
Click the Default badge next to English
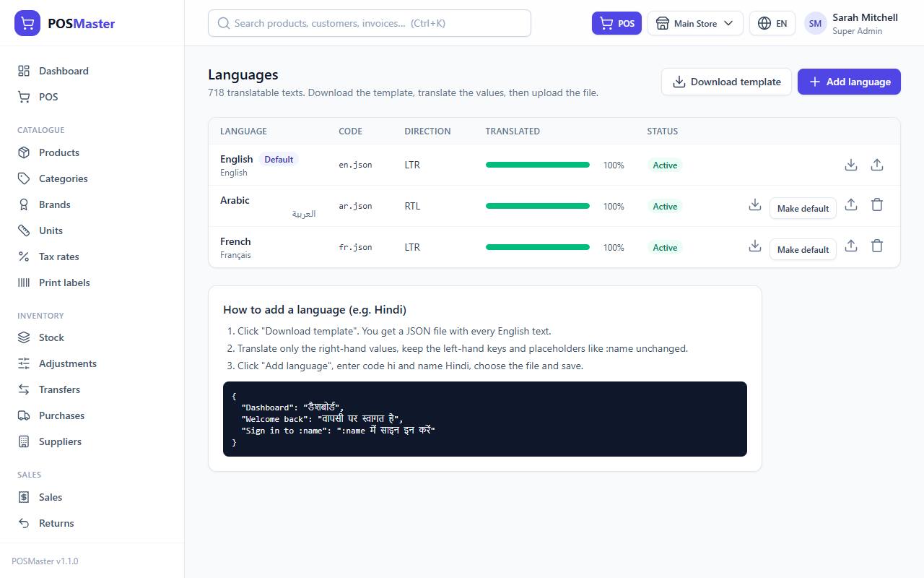279,160
